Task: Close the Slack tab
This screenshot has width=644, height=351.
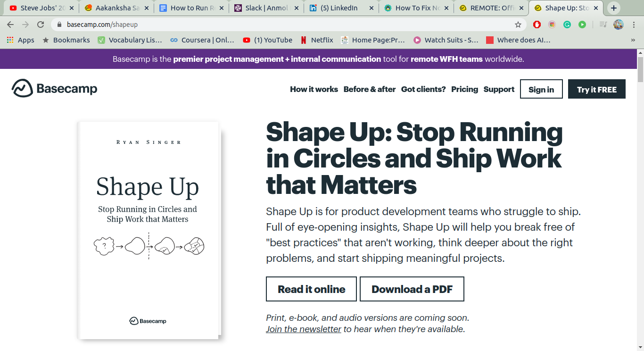Action: tap(297, 8)
